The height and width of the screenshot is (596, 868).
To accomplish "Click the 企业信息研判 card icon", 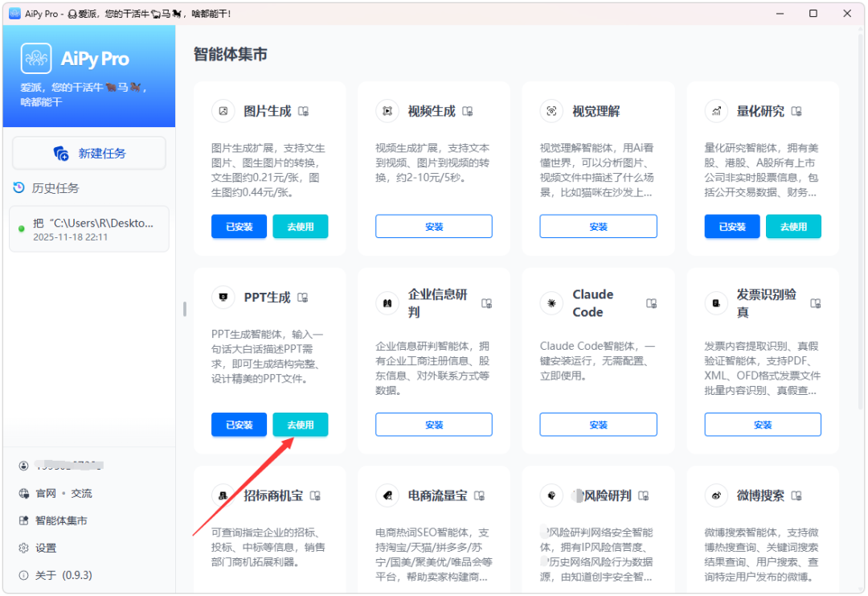I will 387,303.
